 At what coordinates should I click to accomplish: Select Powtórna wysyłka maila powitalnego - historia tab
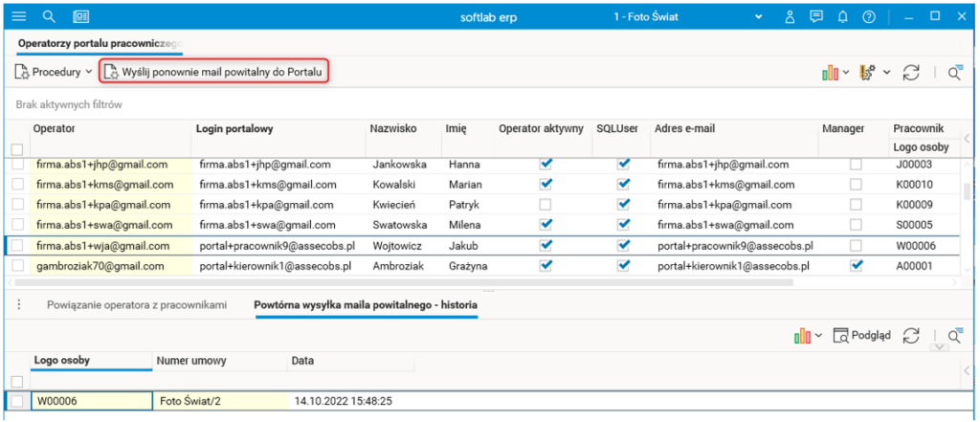366,305
